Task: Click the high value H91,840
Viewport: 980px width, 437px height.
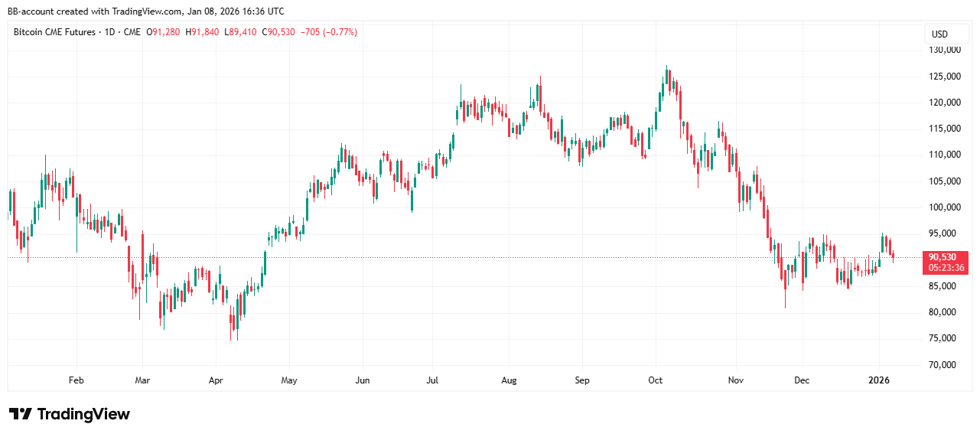Action: coord(203,32)
